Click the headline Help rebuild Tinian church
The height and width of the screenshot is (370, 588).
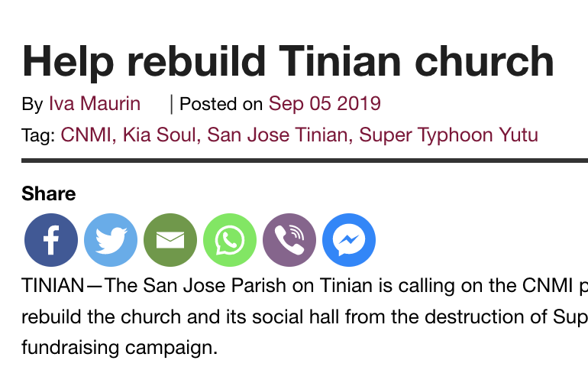tap(288, 62)
